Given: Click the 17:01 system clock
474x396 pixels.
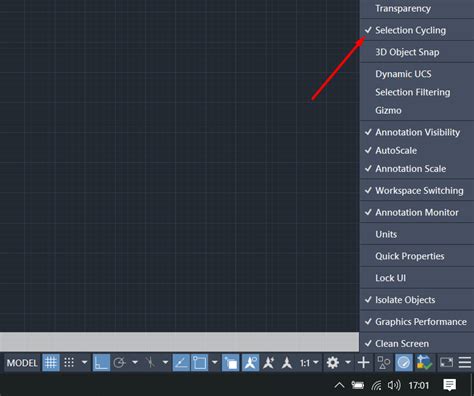Looking at the screenshot, I should [x=419, y=386].
